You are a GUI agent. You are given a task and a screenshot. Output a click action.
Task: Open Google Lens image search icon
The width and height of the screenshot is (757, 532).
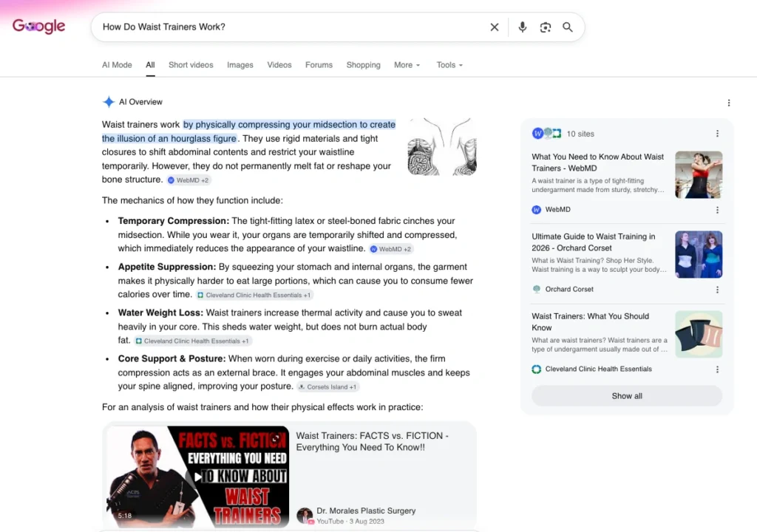(546, 27)
